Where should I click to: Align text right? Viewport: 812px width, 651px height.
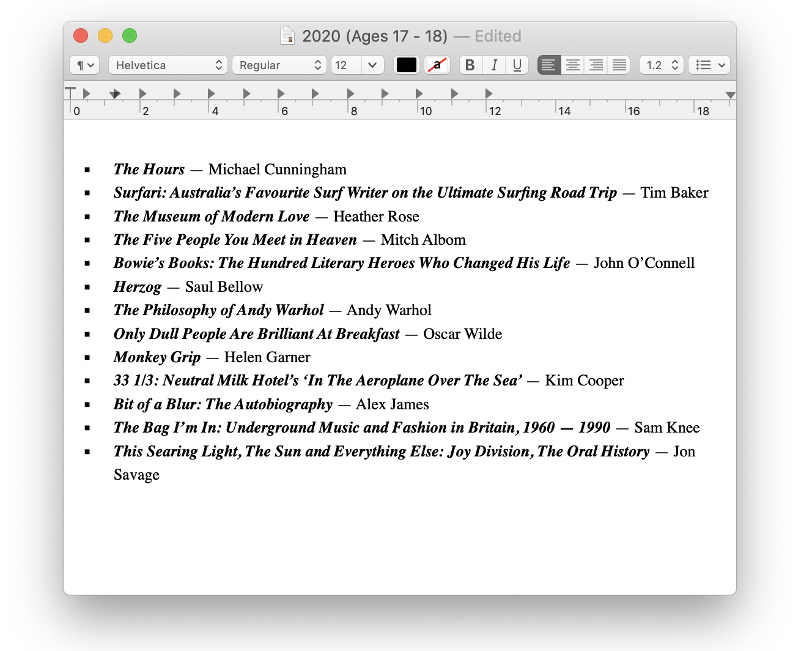596,65
